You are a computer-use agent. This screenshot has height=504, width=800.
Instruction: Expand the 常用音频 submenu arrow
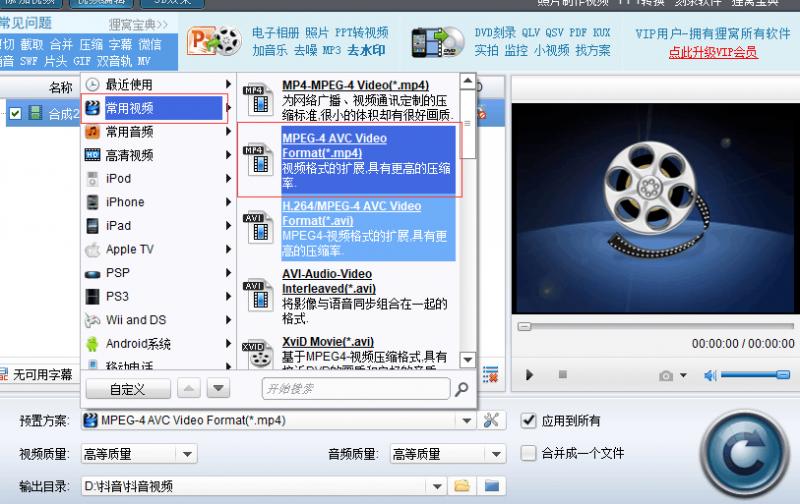(228, 132)
